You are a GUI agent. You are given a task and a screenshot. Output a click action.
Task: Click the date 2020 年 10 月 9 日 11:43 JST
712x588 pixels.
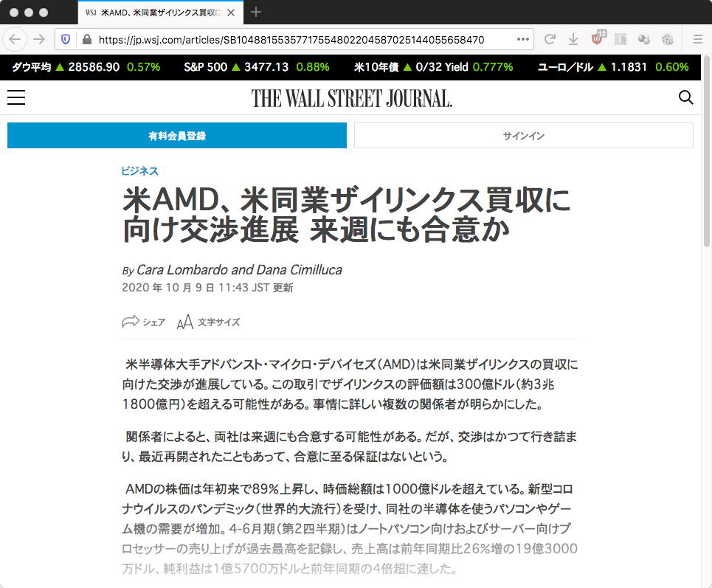[x=196, y=288]
